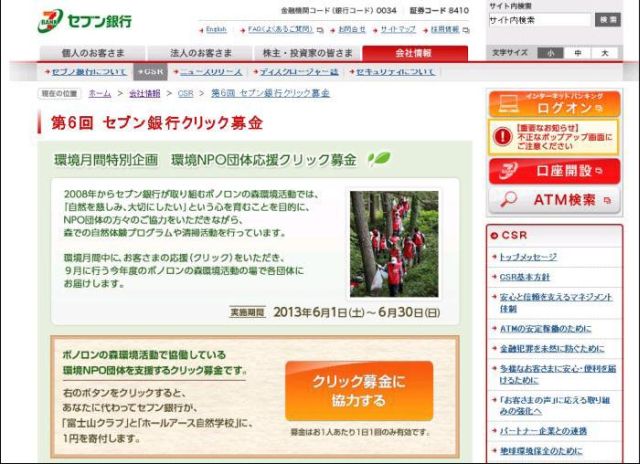This screenshot has height=464, width=640.
Task: Open セブン銀行について submenu item
Action: (x=89, y=72)
